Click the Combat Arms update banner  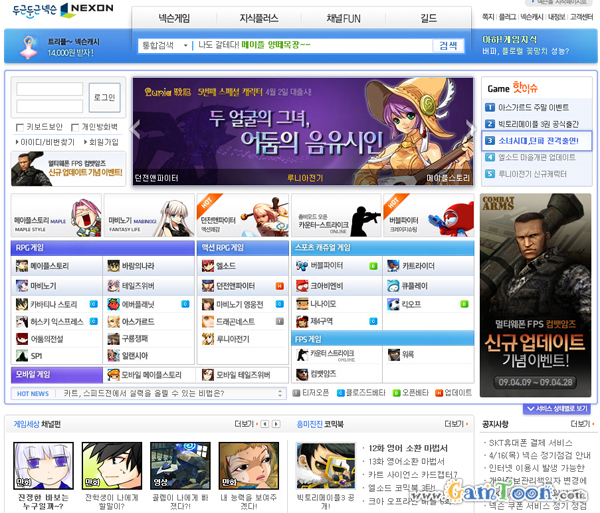tap(535, 295)
